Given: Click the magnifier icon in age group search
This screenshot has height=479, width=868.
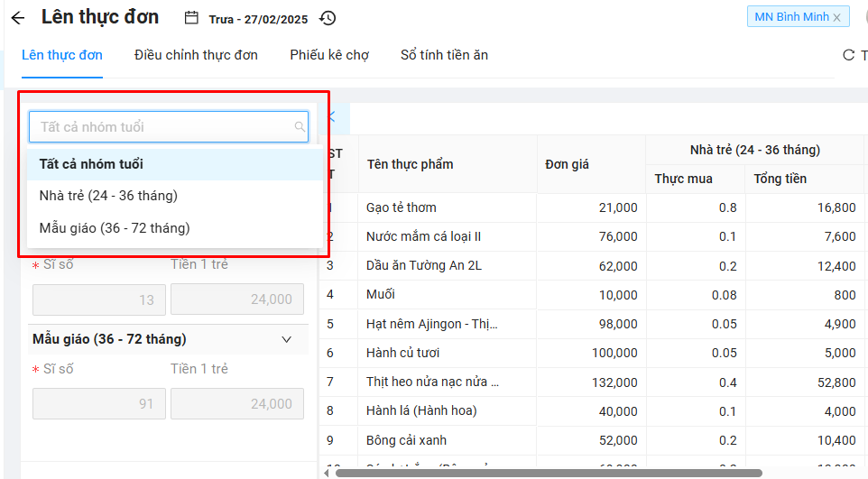Looking at the screenshot, I should click(300, 127).
